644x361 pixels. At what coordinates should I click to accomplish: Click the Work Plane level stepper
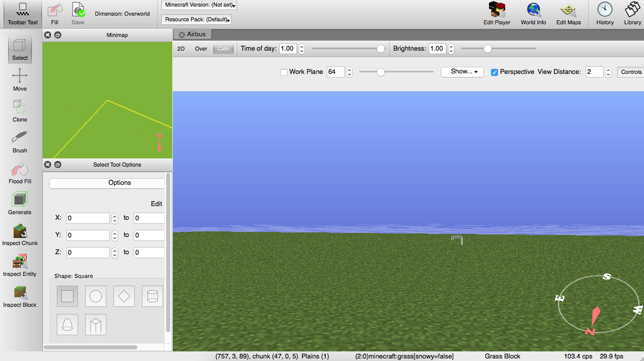349,72
